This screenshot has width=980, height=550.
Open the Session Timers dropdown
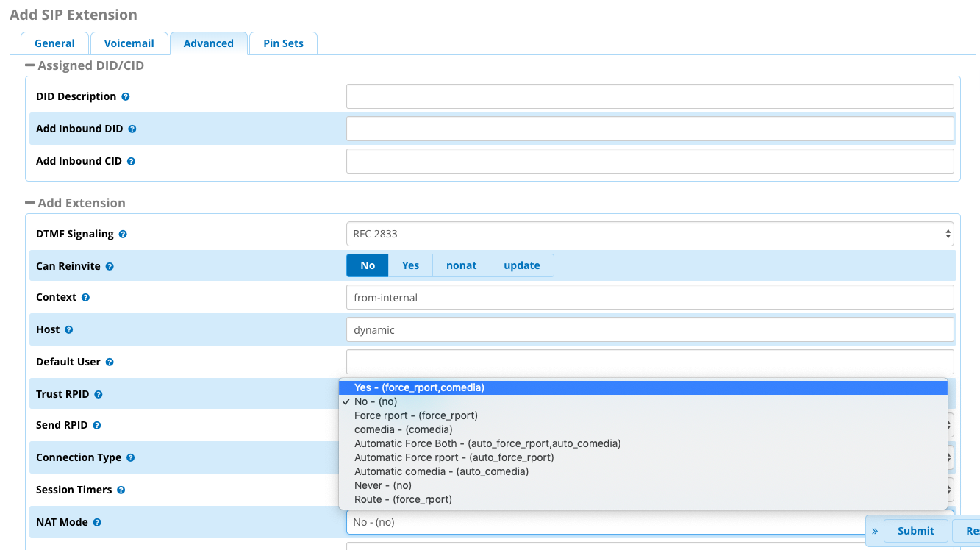click(948, 489)
